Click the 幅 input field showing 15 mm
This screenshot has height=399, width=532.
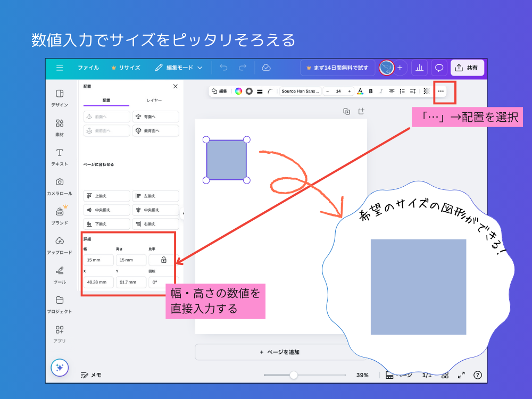point(98,260)
